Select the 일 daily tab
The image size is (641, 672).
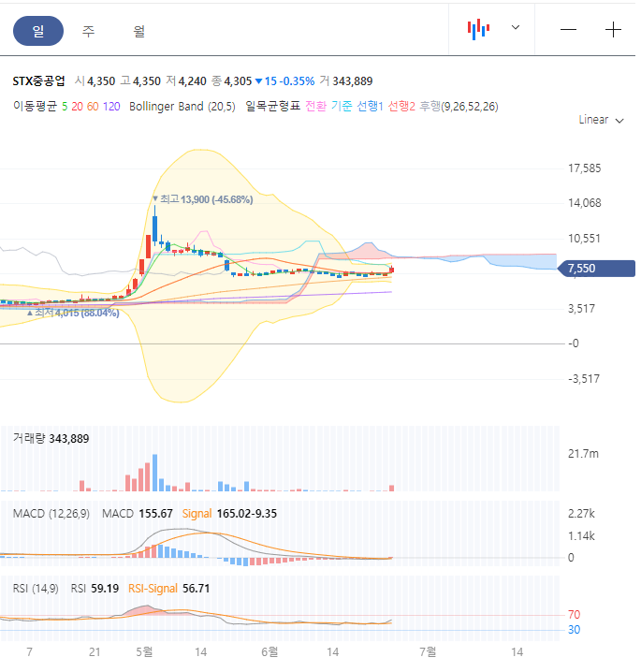pos(38,31)
